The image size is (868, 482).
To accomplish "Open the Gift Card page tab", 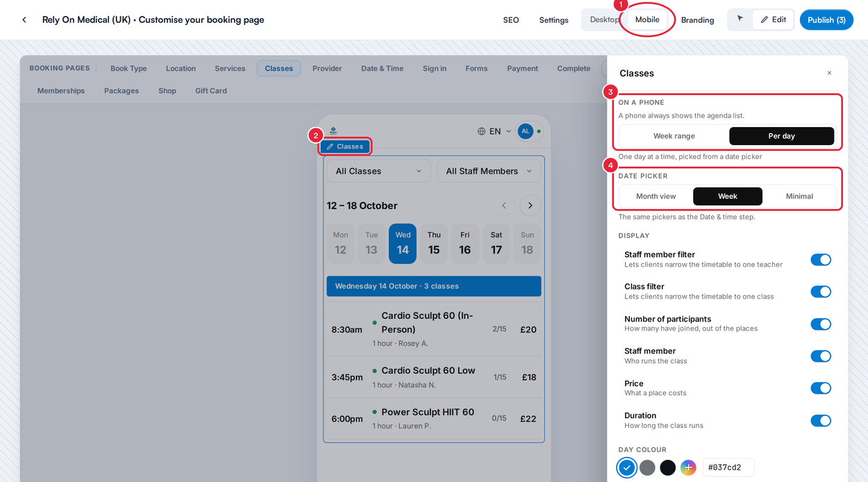I will [x=211, y=90].
